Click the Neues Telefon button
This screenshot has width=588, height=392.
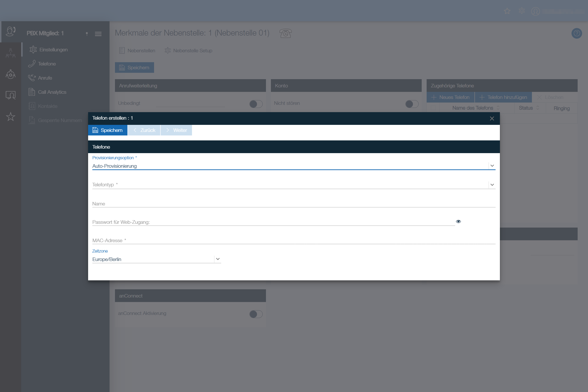pos(450,97)
